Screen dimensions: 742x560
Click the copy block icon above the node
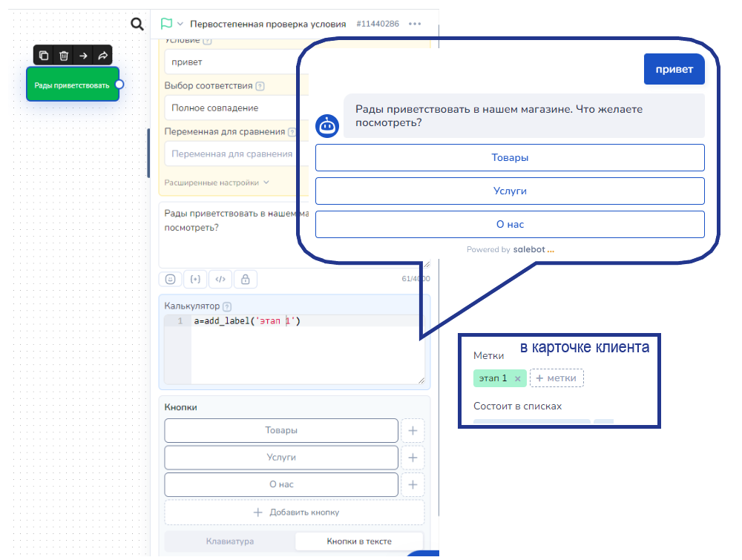[x=44, y=56]
